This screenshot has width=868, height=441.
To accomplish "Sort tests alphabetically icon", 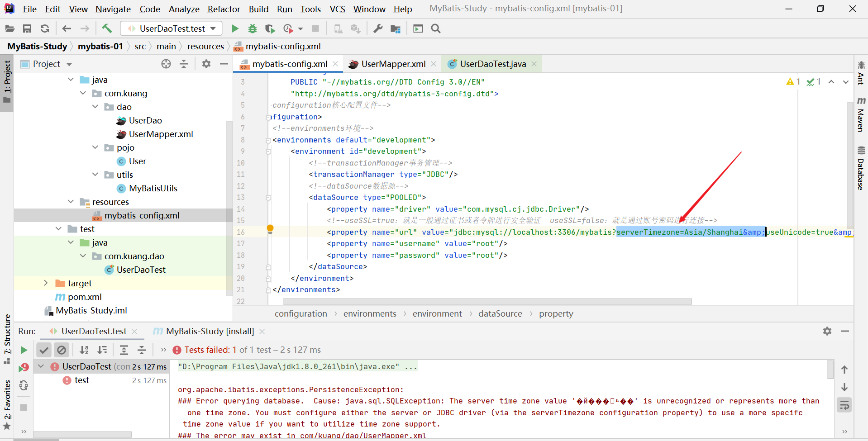I will (84, 350).
